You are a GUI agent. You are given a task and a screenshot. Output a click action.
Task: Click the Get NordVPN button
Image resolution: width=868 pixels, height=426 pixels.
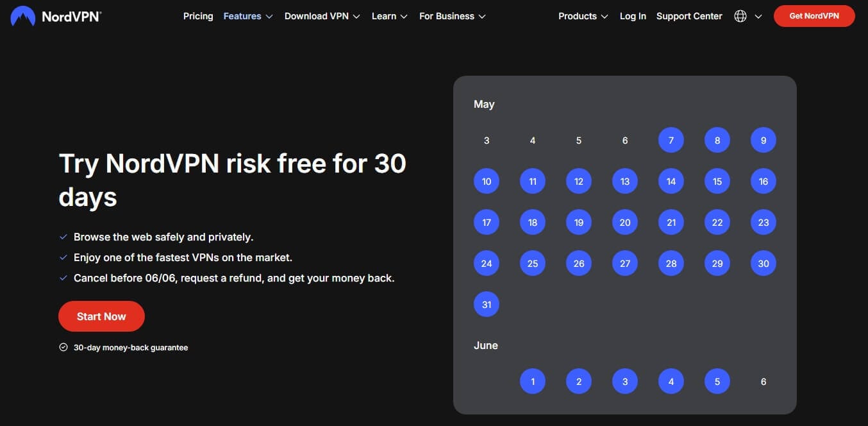click(x=814, y=16)
